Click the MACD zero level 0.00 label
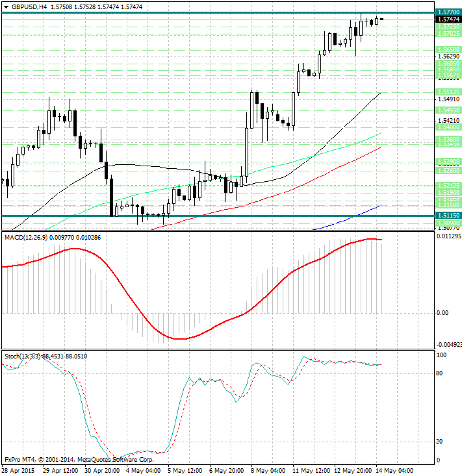 tap(443, 312)
